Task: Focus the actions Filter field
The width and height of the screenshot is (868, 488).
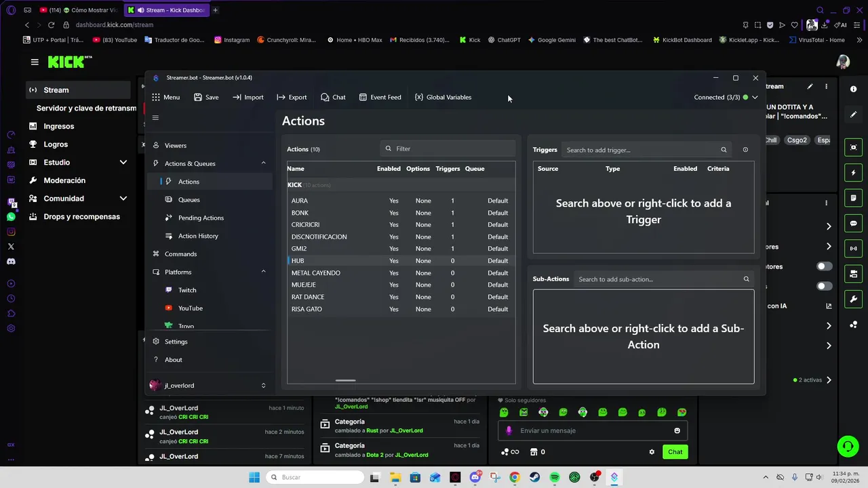Action: tap(448, 148)
